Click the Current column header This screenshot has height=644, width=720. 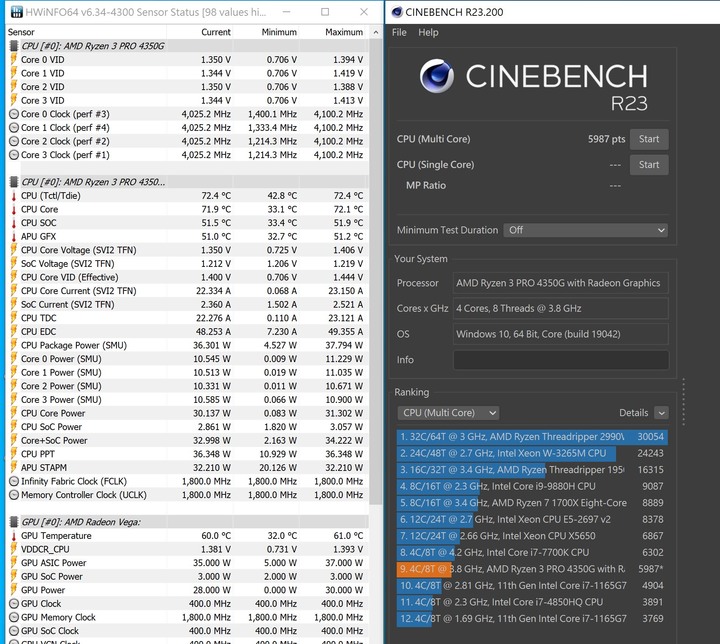tap(216, 32)
